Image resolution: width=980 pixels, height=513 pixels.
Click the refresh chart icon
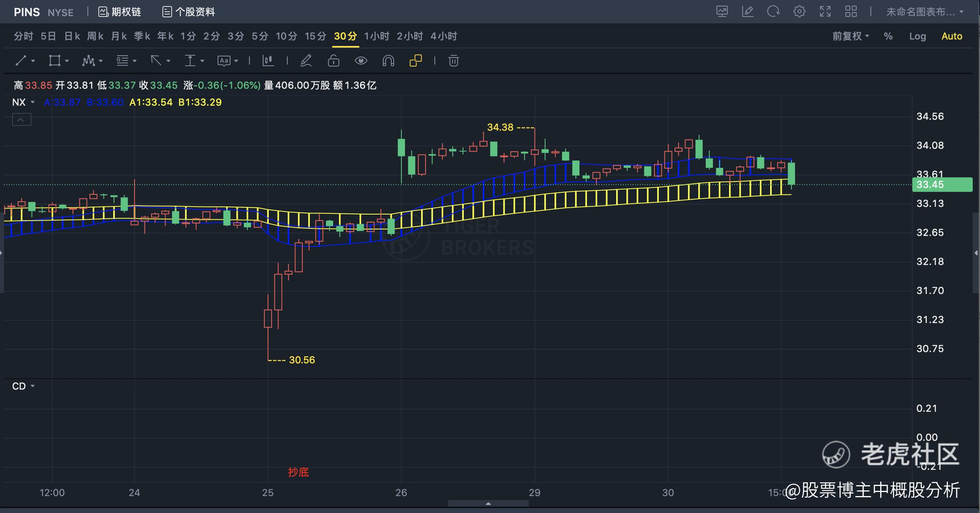(773, 12)
